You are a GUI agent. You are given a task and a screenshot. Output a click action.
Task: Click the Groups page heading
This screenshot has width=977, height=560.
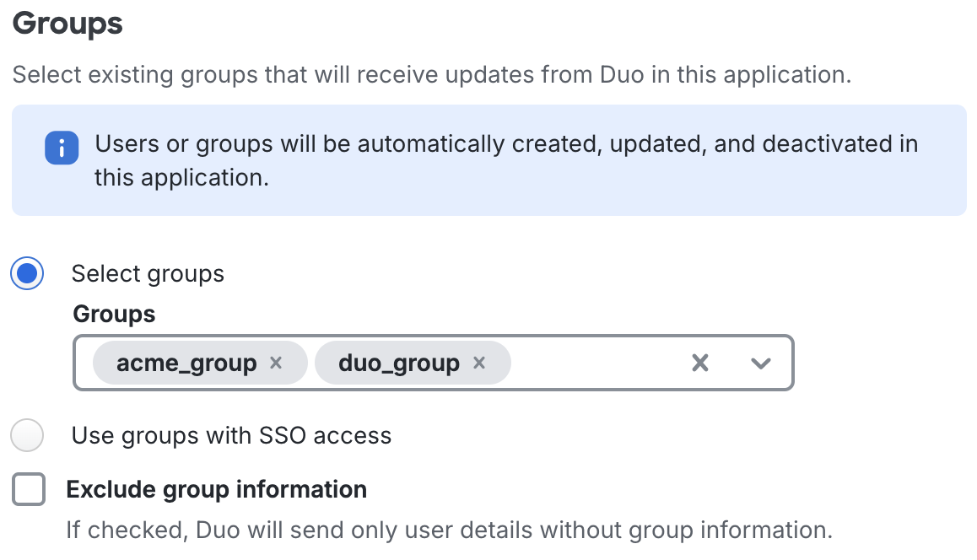[67, 24]
